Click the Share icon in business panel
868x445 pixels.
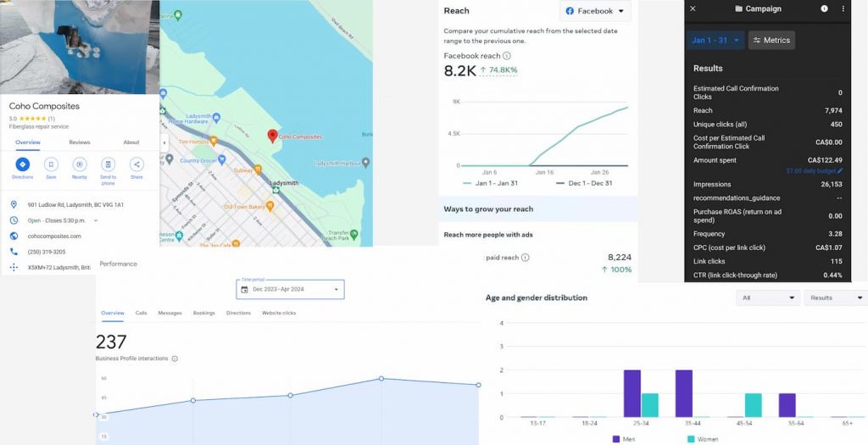click(136, 164)
